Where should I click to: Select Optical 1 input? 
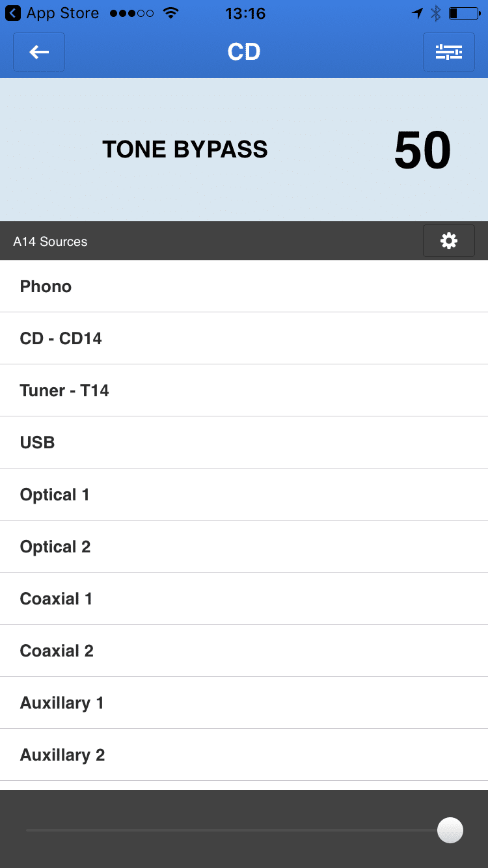tap(244, 495)
